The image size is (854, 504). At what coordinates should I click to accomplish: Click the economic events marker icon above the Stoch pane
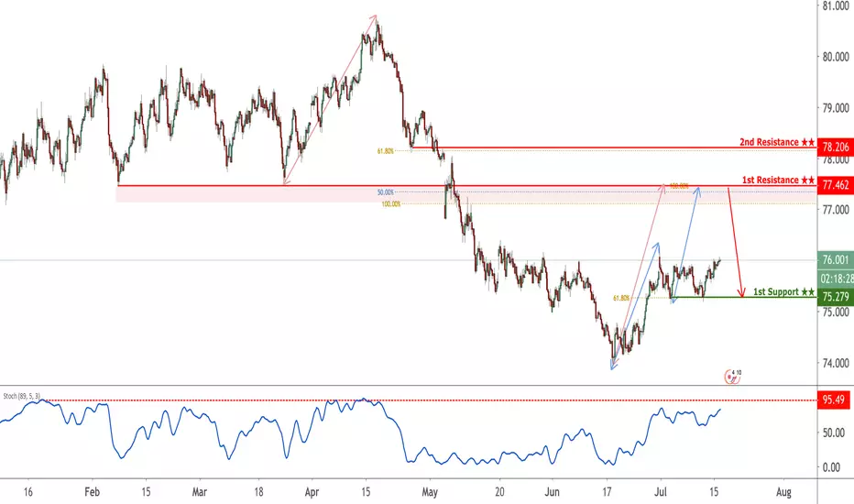(732, 376)
